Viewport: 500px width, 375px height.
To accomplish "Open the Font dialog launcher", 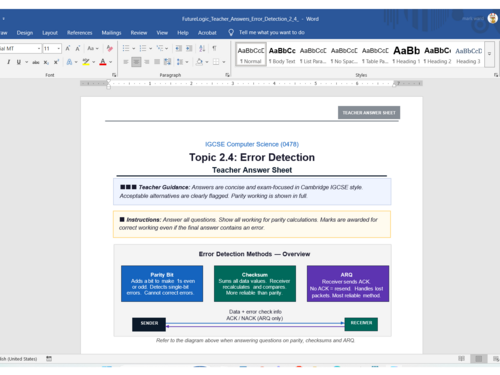I will (x=114, y=75).
